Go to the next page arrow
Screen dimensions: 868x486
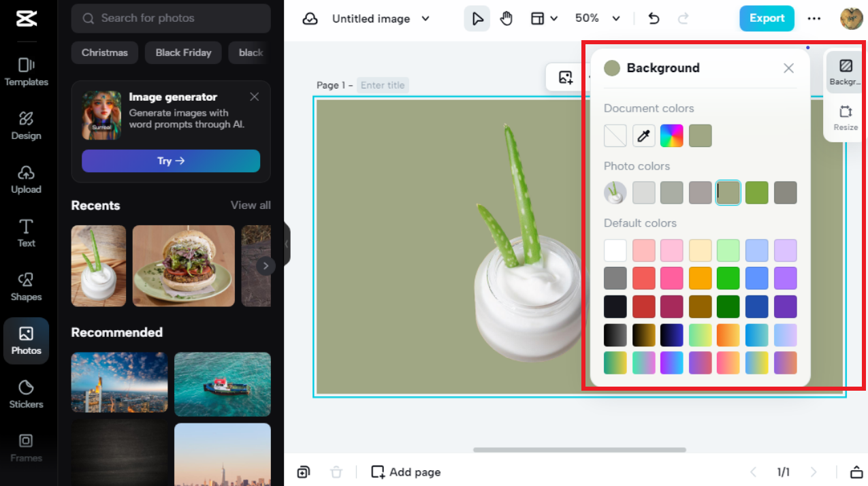click(x=814, y=472)
